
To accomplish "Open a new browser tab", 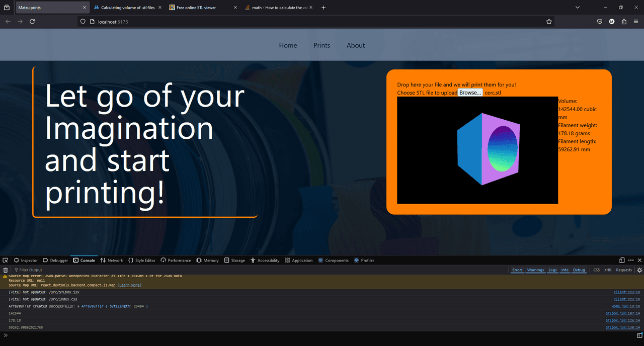I will coord(324,8).
